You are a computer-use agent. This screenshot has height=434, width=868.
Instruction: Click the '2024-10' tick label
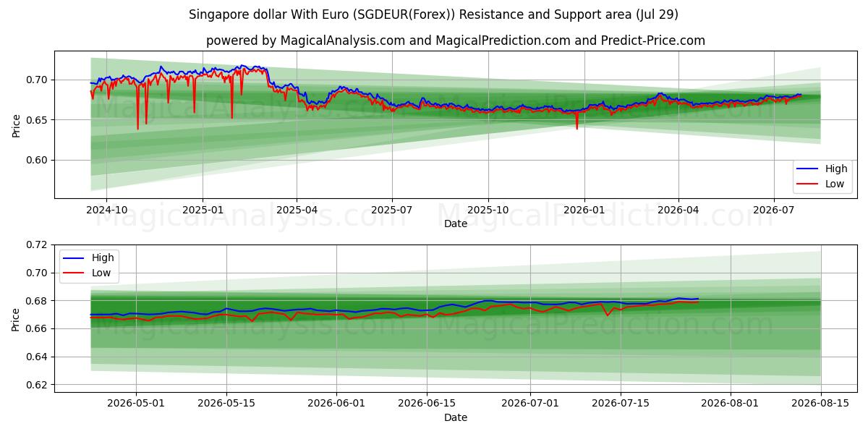point(106,210)
